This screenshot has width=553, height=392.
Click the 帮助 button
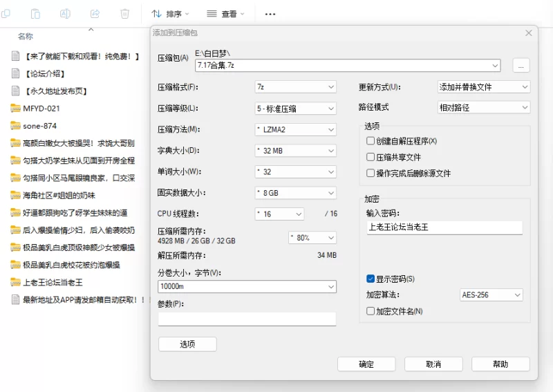point(500,364)
